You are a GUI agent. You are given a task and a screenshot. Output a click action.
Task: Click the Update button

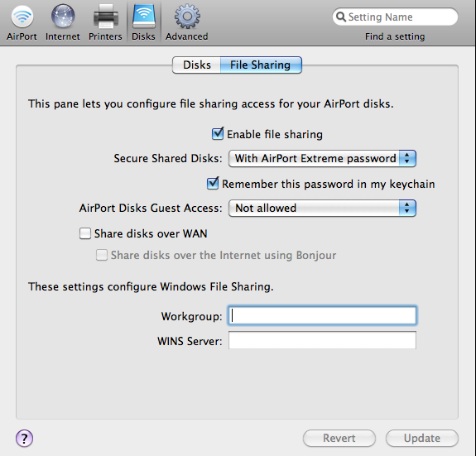422,438
